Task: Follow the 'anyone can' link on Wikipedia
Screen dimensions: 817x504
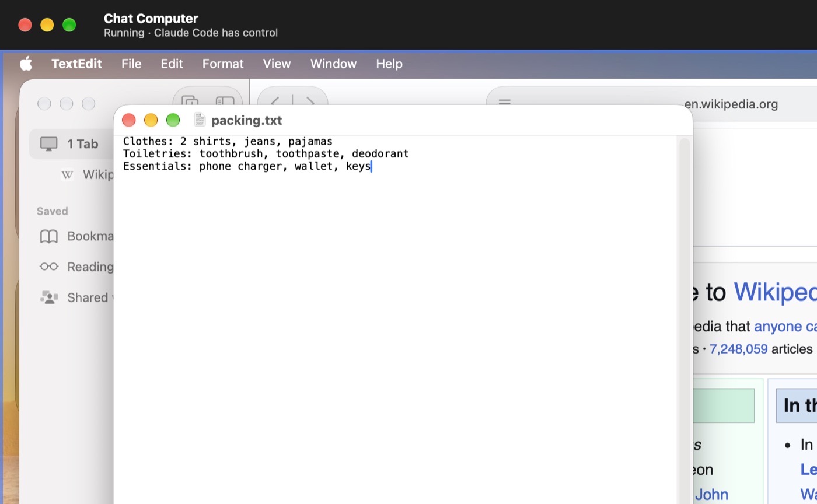Action: point(785,326)
